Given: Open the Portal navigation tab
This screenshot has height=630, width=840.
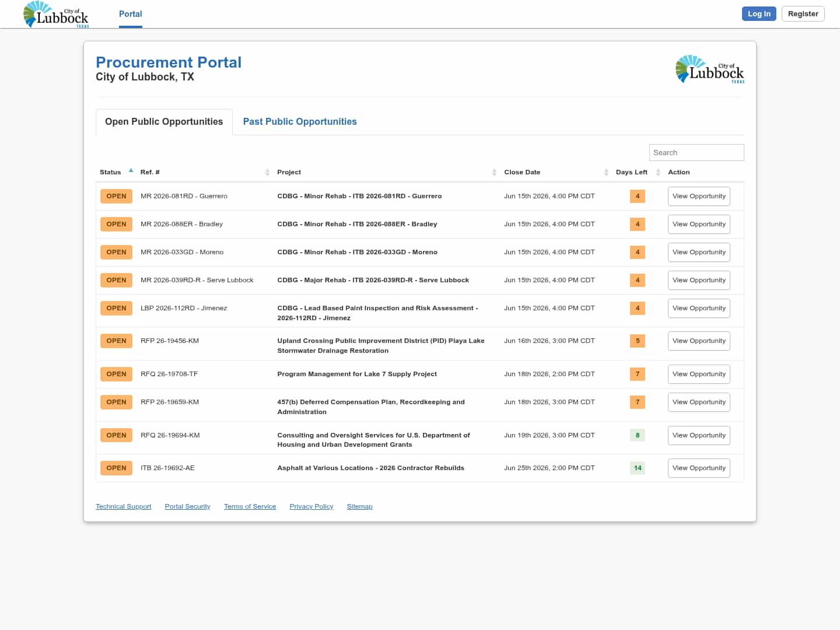Looking at the screenshot, I should pos(131,14).
